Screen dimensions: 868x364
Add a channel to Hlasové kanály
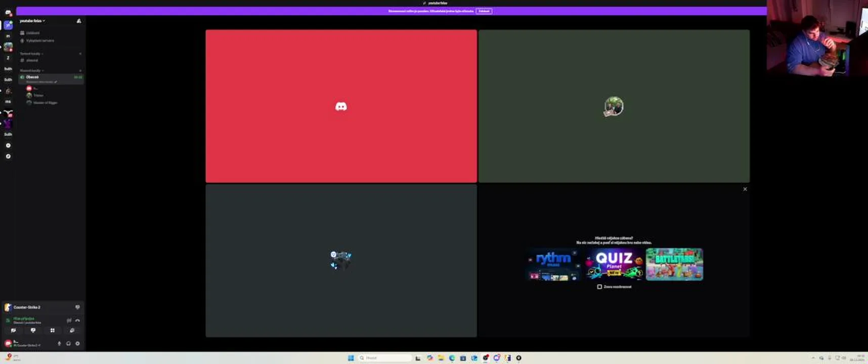(x=80, y=70)
